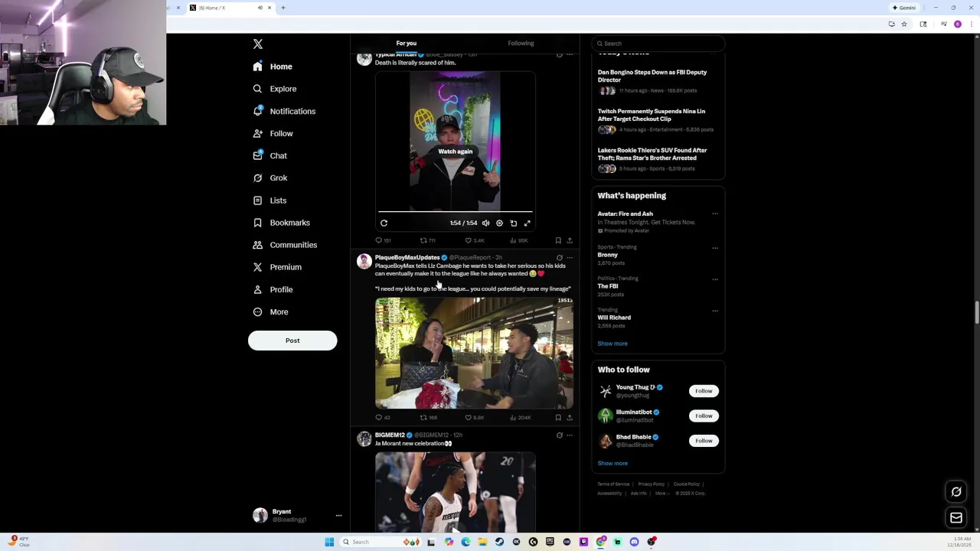This screenshot has width=980, height=551.
Task: Follow illuminatibot
Action: (x=704, y=416)
